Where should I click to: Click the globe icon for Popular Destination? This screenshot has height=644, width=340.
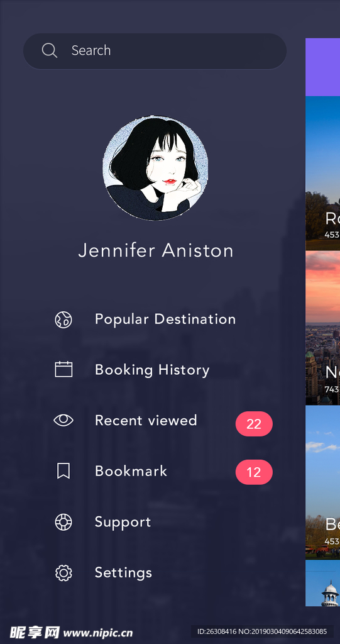click(x=63, y=319)
